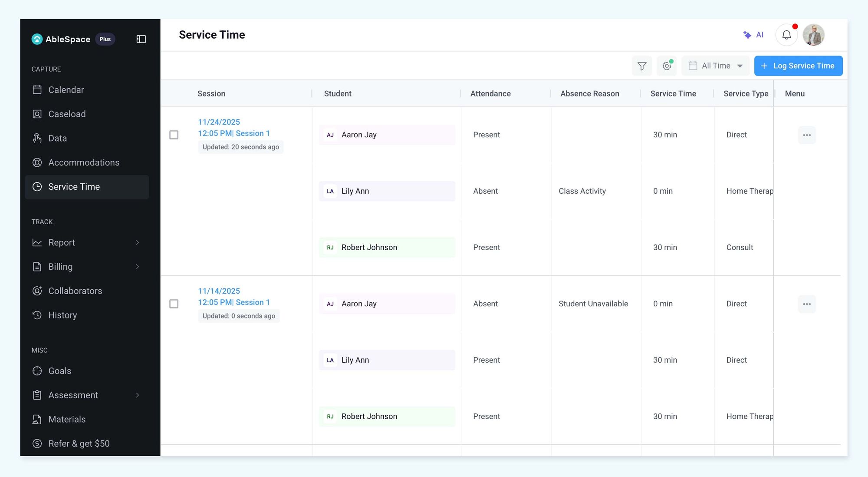Click the AbleSpace logo icon
This screenshot has width=868, height=477.
(x=37, y=39)
